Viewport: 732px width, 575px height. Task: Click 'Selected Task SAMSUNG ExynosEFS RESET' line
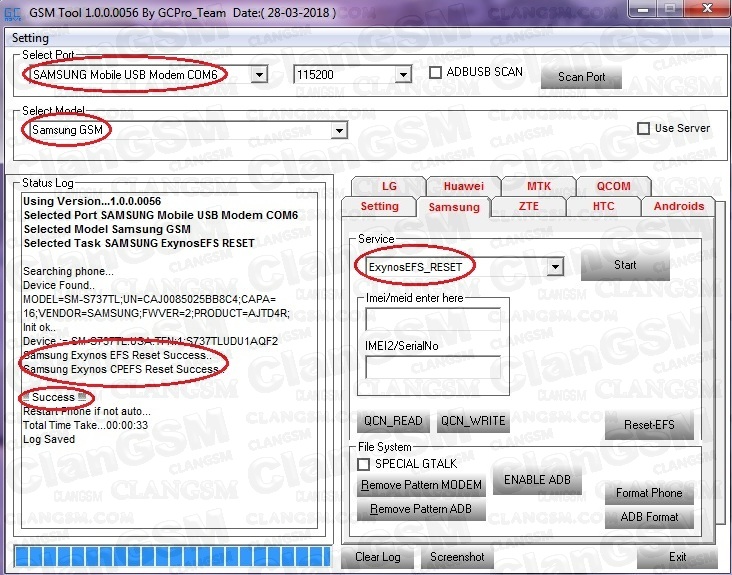pyautogui.click(x=139, y=244)
